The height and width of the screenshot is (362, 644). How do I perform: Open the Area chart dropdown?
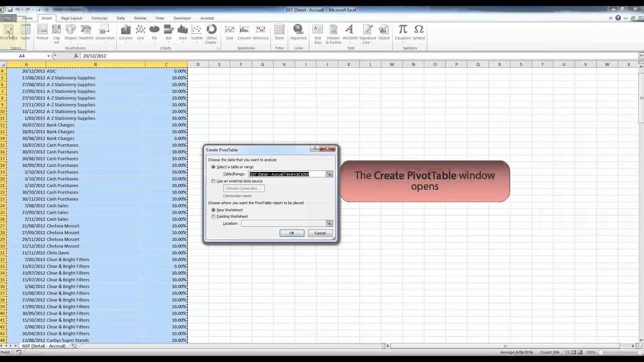183,33
